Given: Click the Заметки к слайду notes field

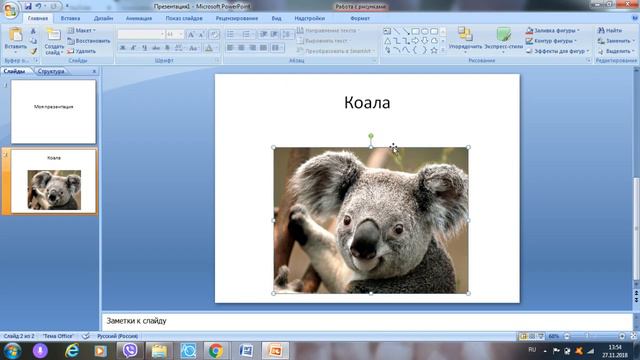Looking at the screenshot, I should (367, 321).
